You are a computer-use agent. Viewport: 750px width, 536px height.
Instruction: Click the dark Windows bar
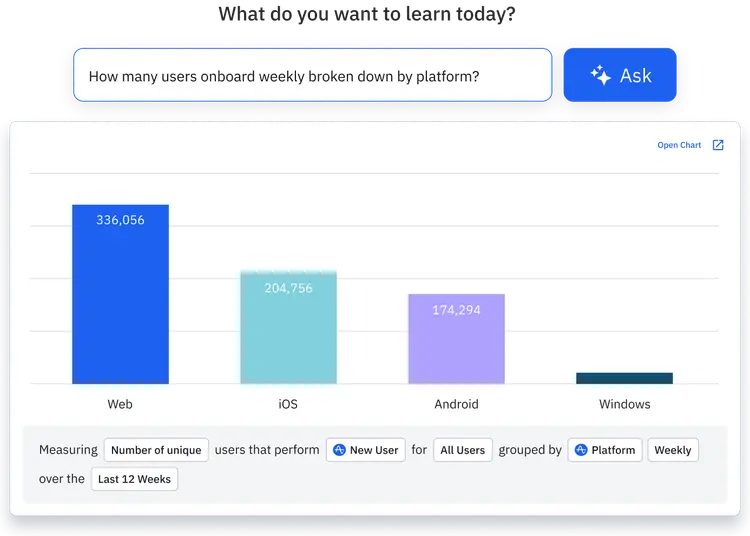(624, 378)
